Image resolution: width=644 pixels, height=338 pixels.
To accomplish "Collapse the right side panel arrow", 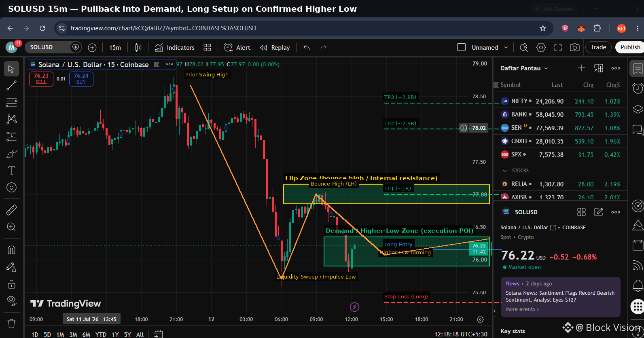I will point(494,311).
